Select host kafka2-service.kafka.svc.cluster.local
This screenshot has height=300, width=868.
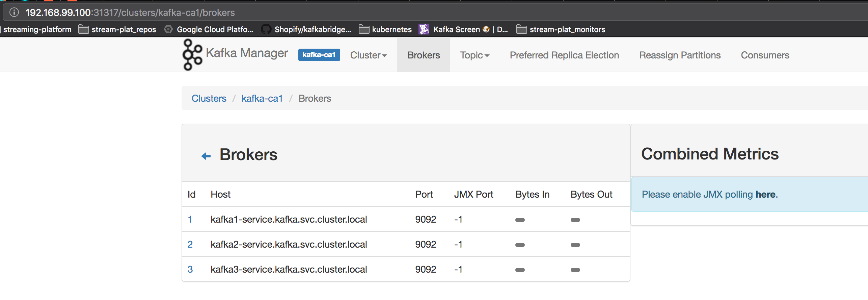pos(289,244)
